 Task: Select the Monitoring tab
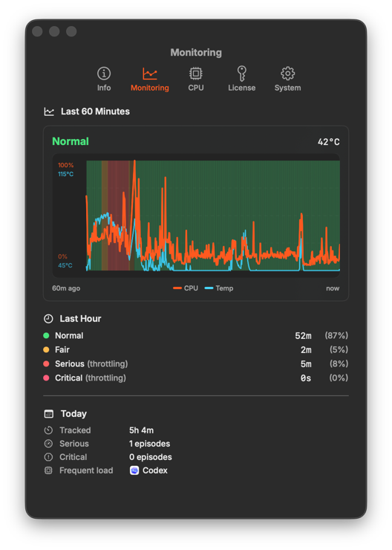click(x=149, y=79)
